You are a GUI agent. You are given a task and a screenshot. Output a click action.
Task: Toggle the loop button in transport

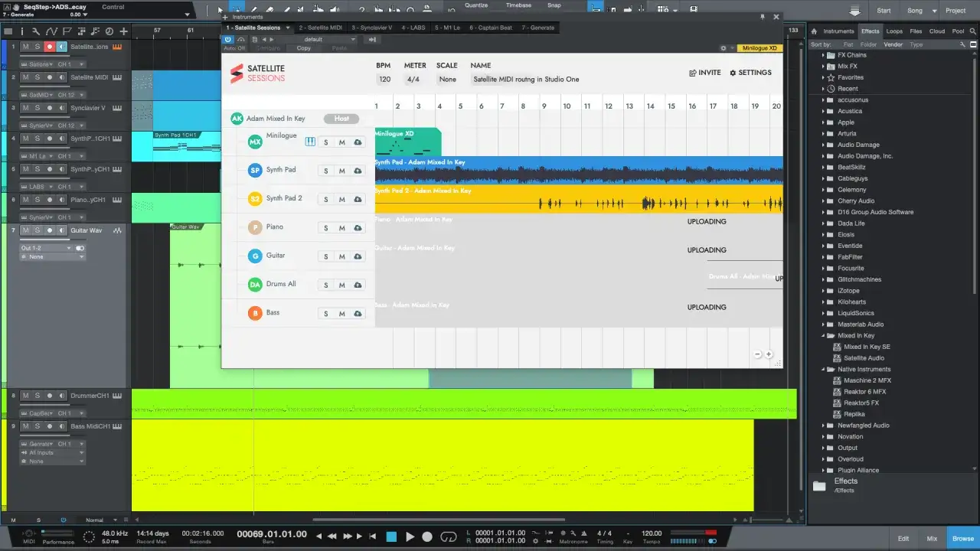click(449, 536)
